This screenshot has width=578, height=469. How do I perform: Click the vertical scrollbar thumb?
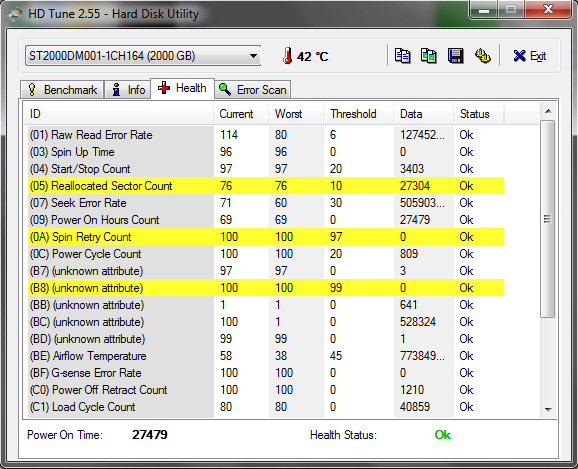548,219
